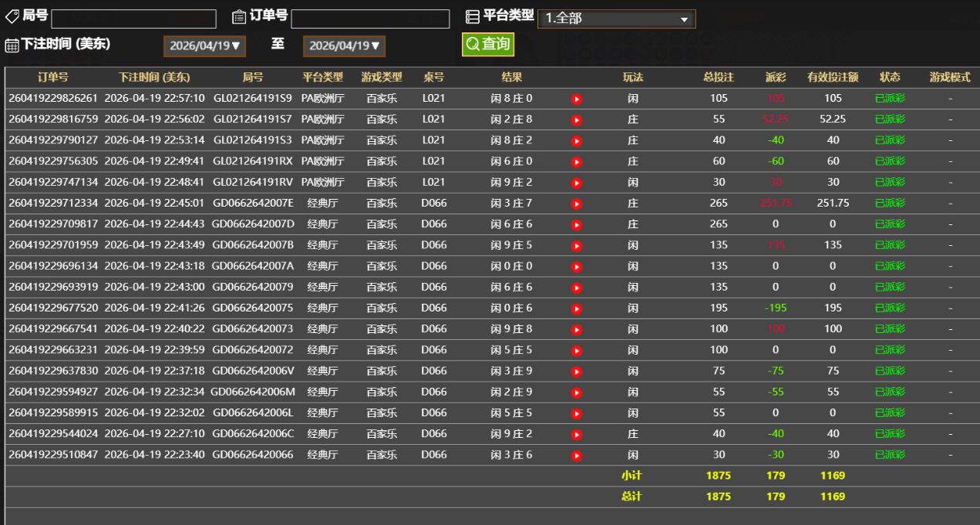Screen dimensions: 980x525
Task: Click L021 table number in order 260419229790127 row
Action: tap(434, 140)
